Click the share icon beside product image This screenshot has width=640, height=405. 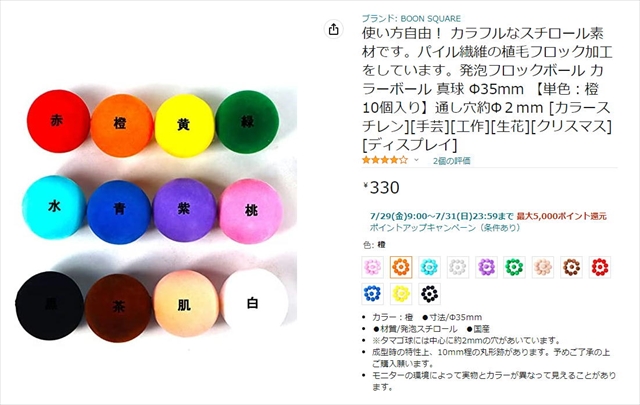(x=333, y=29)
